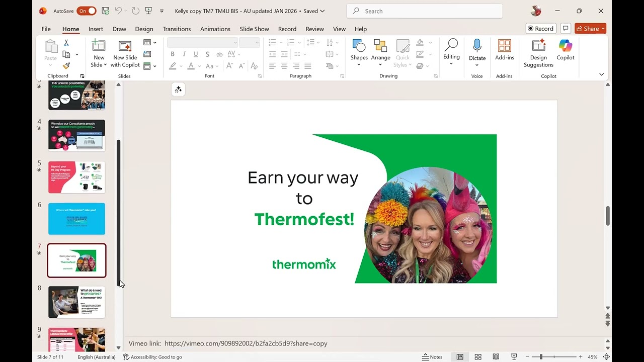
Task: Select slide 8 thumbnail
Action: [76, 302]
